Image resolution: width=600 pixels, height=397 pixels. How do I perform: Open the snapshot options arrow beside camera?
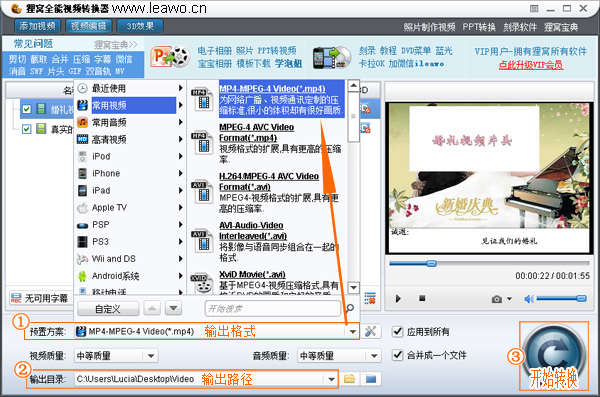click(509, 299)
